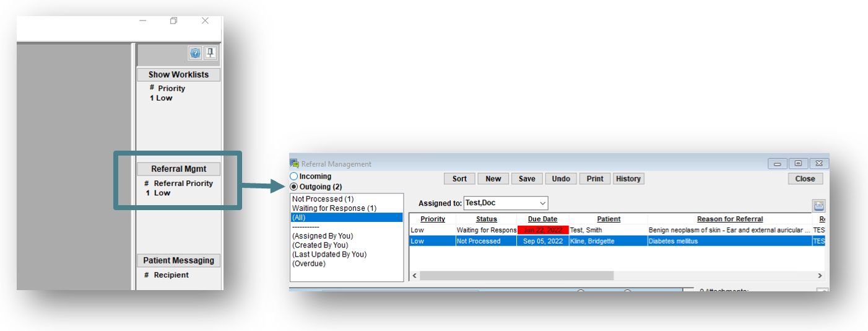The width and height of the screenshot is (868, 331).
Task: Click the Save button
Action: 527,179
